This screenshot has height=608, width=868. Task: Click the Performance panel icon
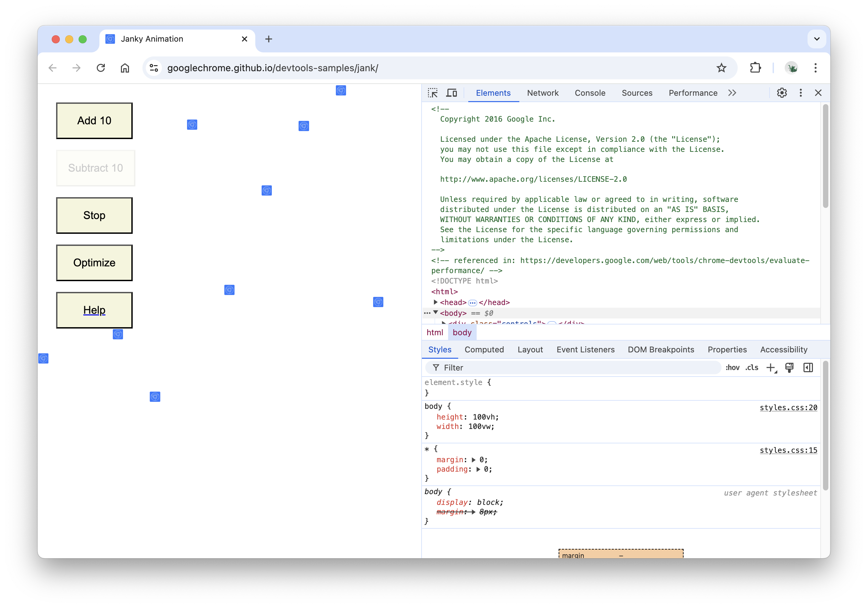(692, 92)
